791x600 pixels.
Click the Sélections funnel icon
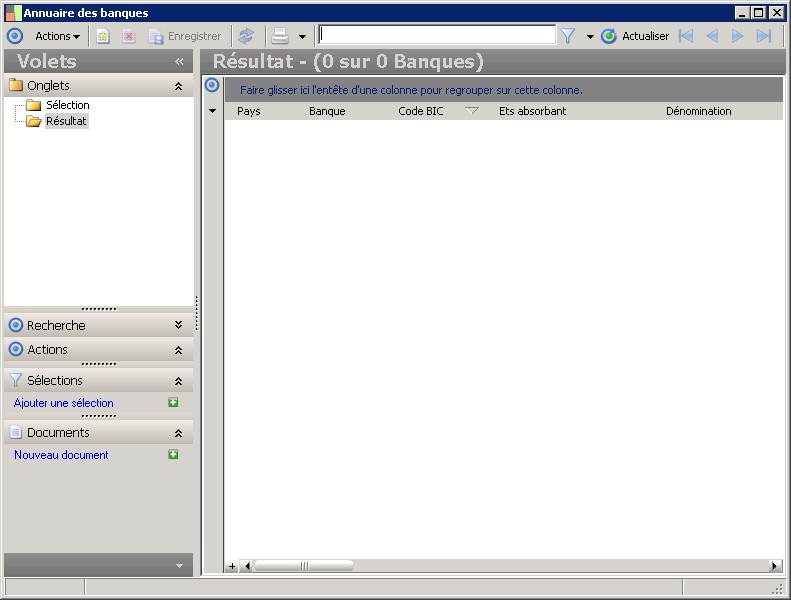(x=16, y=380)
